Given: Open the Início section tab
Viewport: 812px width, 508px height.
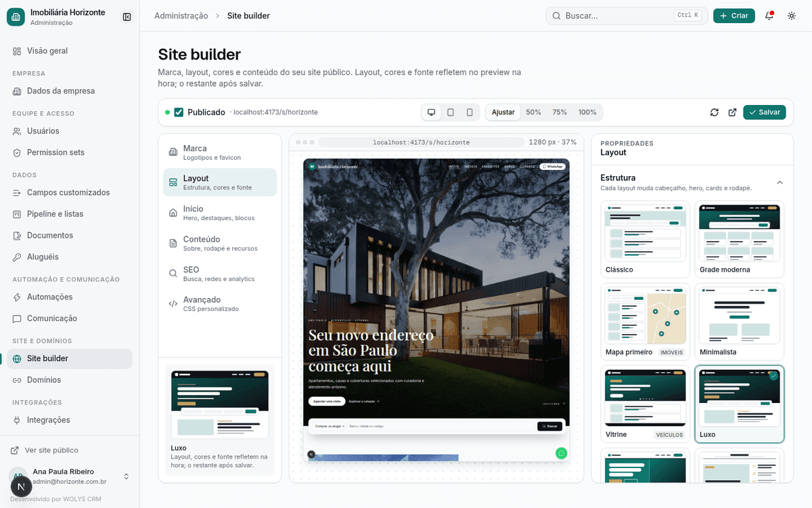Looking at the screenshot, I should (x=220, y=213).
